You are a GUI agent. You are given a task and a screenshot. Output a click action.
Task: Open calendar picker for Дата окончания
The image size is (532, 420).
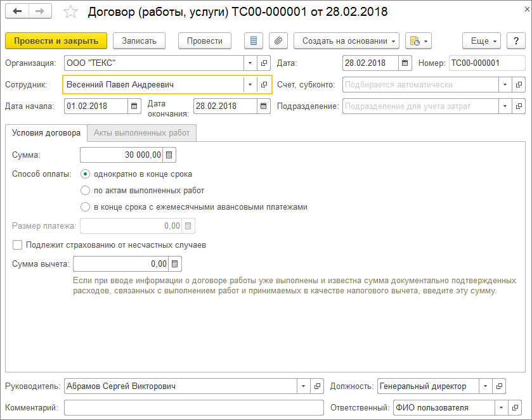pos(263,106)
